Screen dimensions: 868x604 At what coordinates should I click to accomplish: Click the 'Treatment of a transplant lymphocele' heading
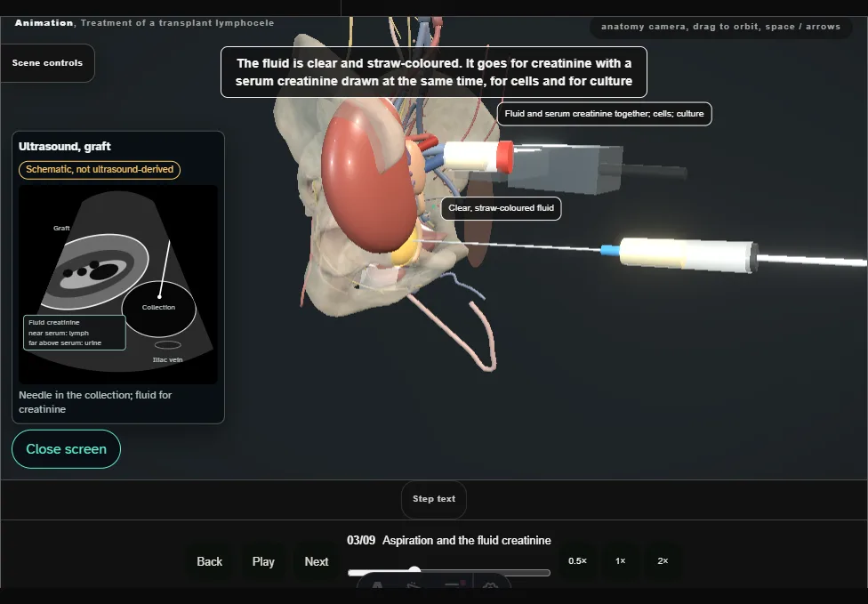(x=177, y=23)
